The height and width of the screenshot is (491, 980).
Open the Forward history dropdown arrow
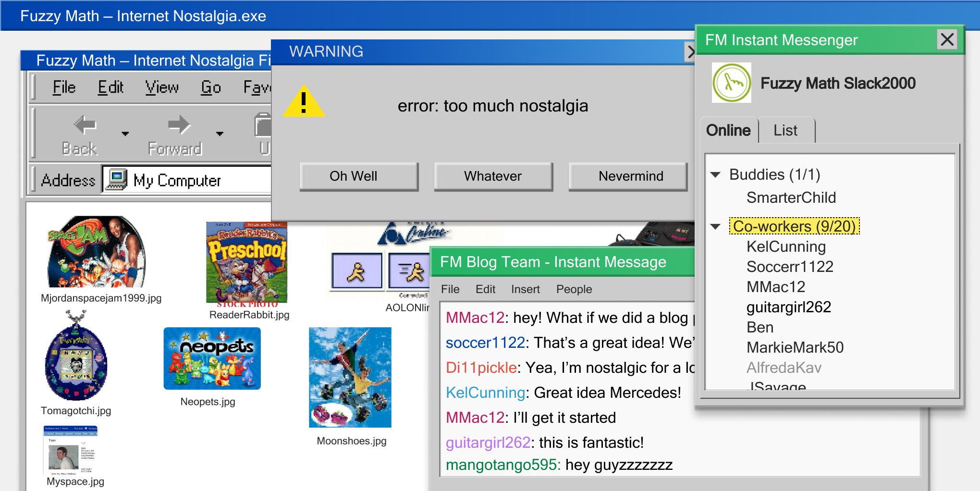click(220, 134)
